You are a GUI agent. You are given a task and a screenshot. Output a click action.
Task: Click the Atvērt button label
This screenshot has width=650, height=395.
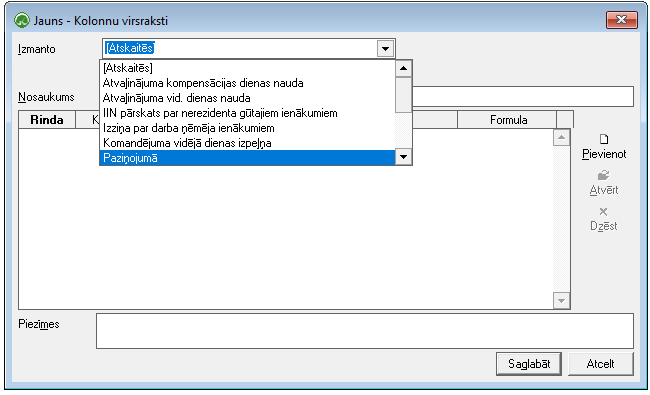604,190
